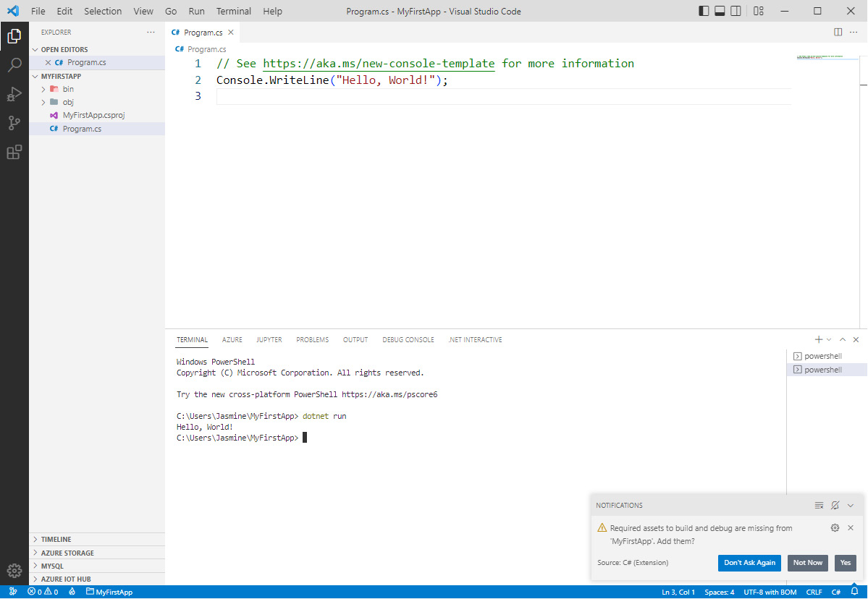Toggle Do Not Disturb mode for notifications
Viewport: 868px width, 599px height.
pyautogui.click(x=835, y=506)
